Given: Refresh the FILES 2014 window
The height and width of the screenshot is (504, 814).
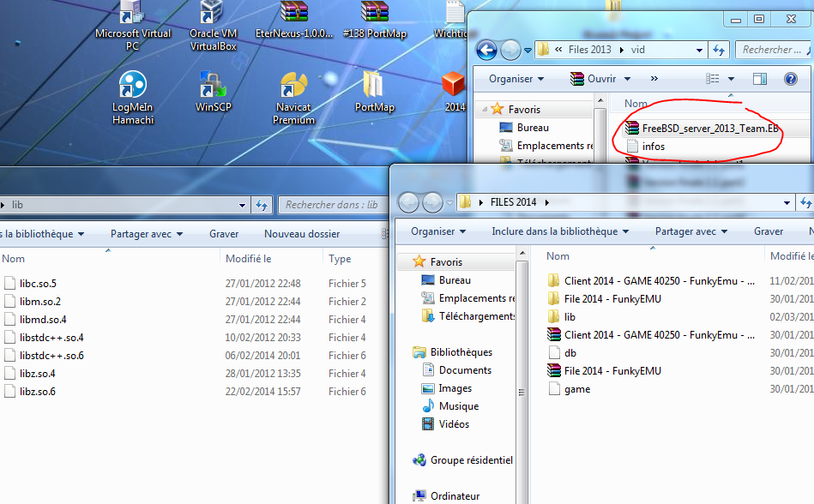Looking at the screenshot, I should [805, 203].
